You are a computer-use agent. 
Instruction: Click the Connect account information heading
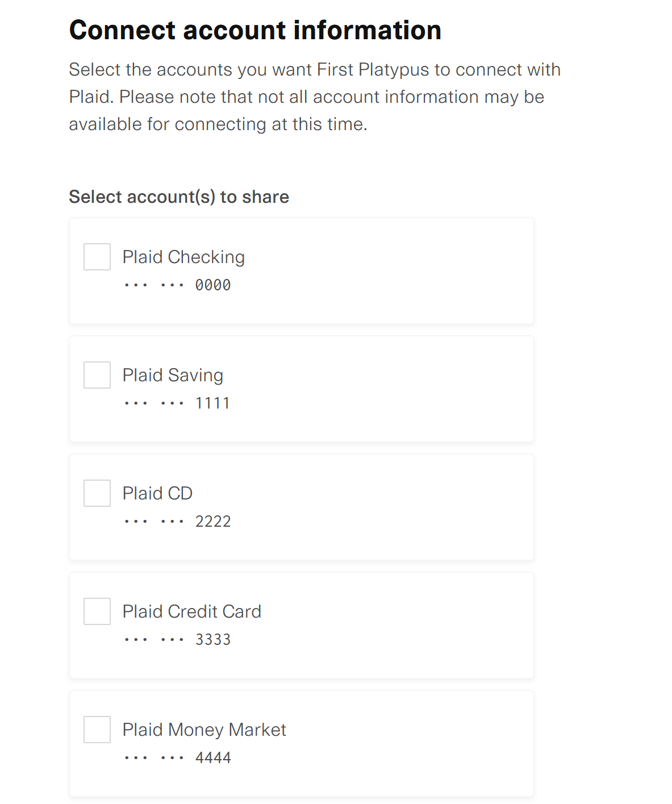pyautogui.click(x=255, y=30)
